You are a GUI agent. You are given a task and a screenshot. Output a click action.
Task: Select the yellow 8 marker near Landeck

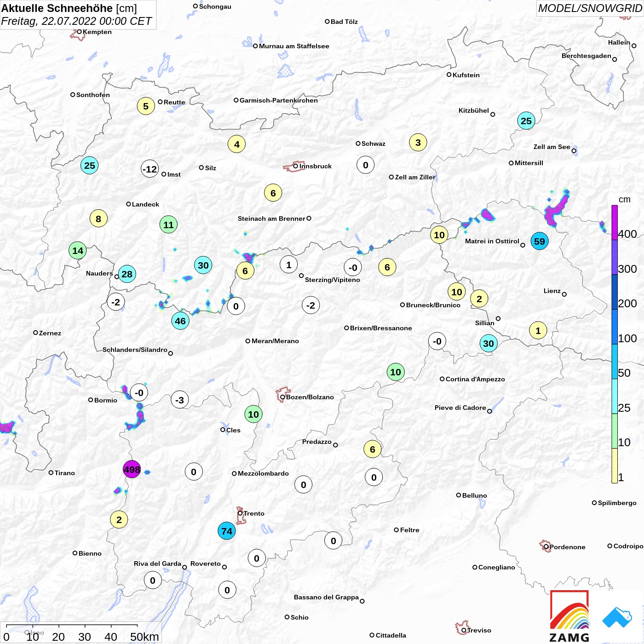point(98,218)
